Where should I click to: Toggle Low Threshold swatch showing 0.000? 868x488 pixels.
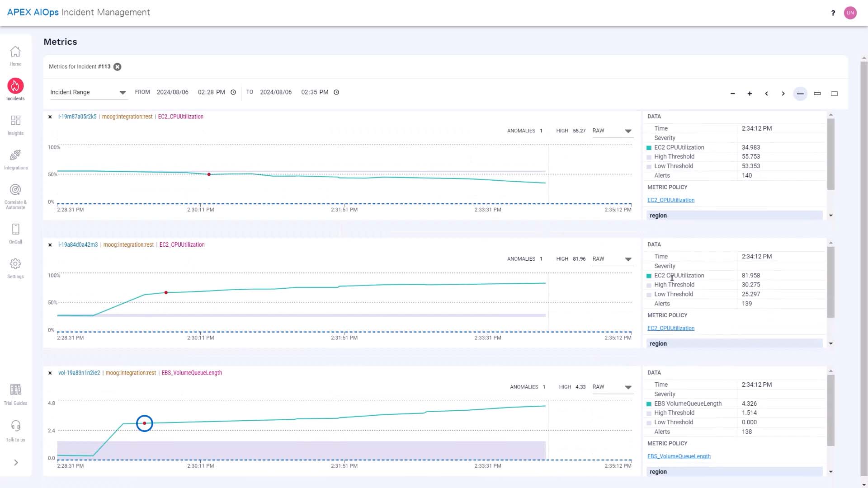coord(649,423)
